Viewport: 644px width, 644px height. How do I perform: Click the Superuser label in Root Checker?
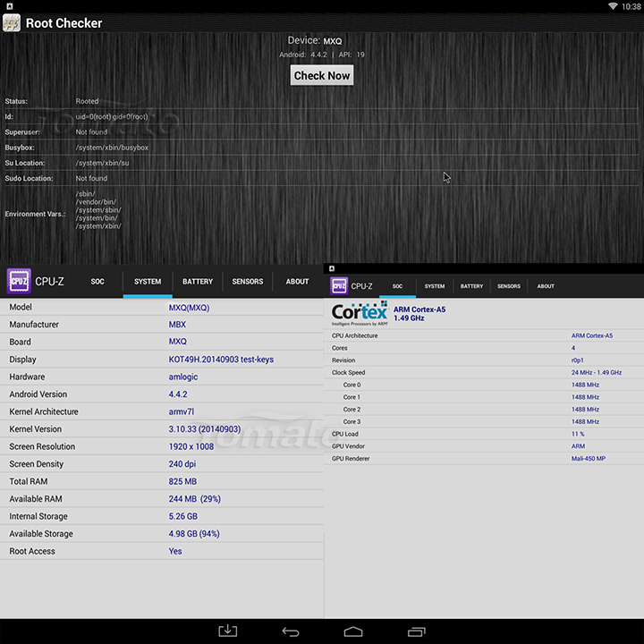(22, 132)
